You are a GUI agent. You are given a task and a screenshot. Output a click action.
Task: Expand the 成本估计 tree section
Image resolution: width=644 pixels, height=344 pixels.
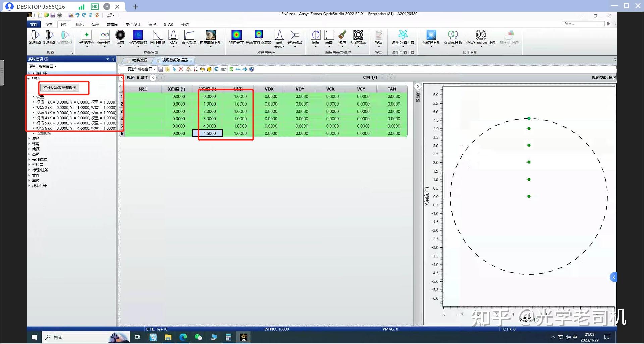pyautogui.click(x=29, y=186)
